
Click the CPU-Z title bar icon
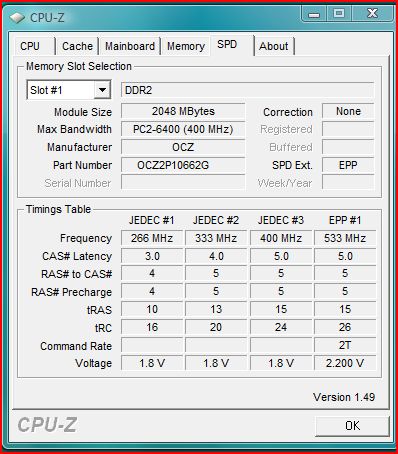pyautogui.click(x=17, y=18)
